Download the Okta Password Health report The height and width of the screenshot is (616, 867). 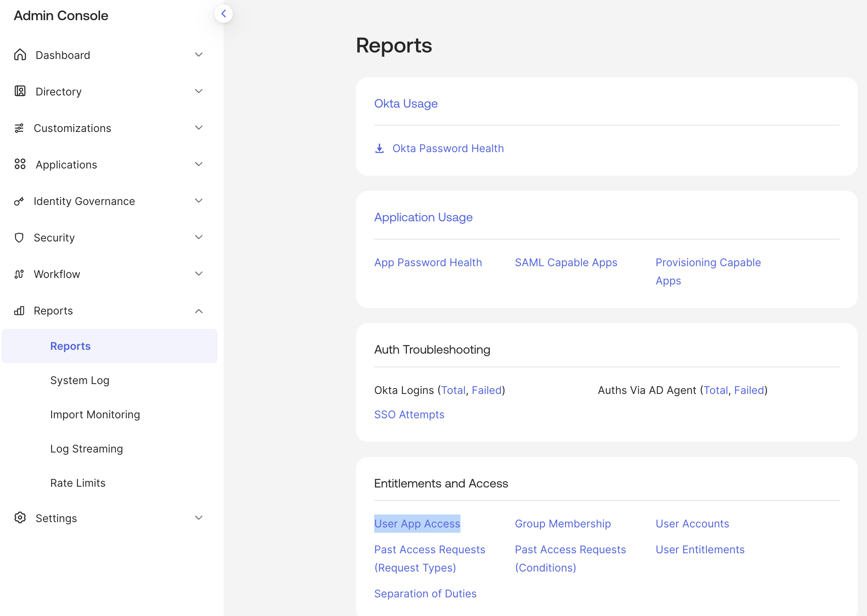tap(448, 148)
